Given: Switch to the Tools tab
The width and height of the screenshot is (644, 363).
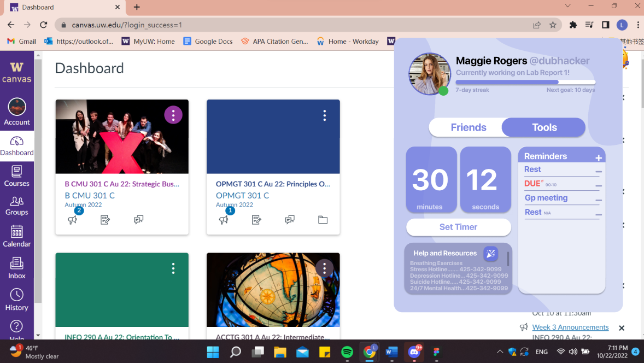Looking at the screenshot, I should (x=544, y=127).
